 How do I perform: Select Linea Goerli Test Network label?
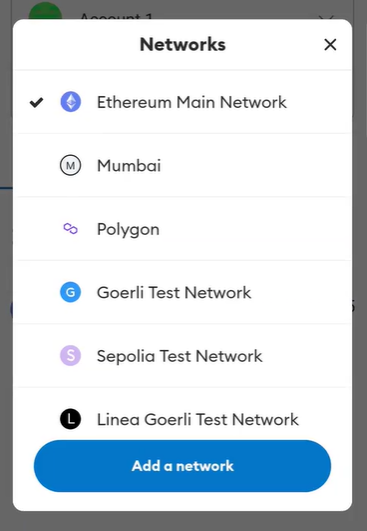click(x=198, y=420)
